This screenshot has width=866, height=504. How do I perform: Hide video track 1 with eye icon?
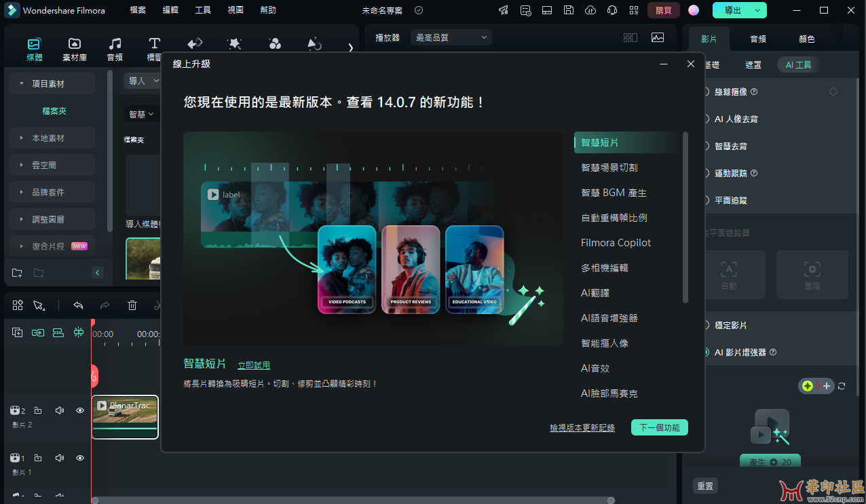point(80,458)
